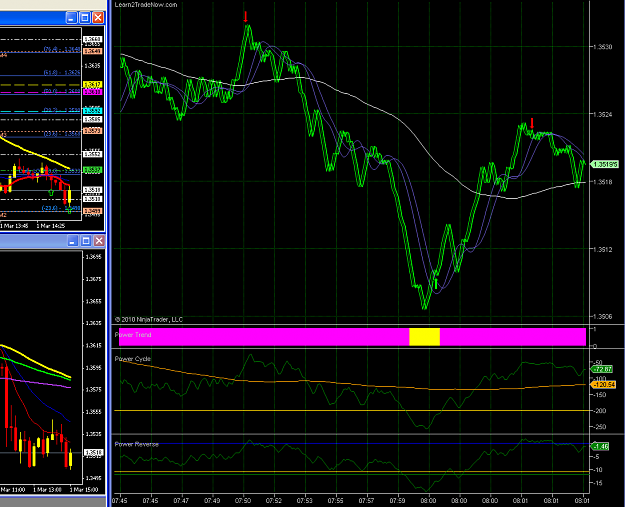Click the orange 1.3573 price marker
This screenshot has height=507, width=625.
tap(92, 131)
